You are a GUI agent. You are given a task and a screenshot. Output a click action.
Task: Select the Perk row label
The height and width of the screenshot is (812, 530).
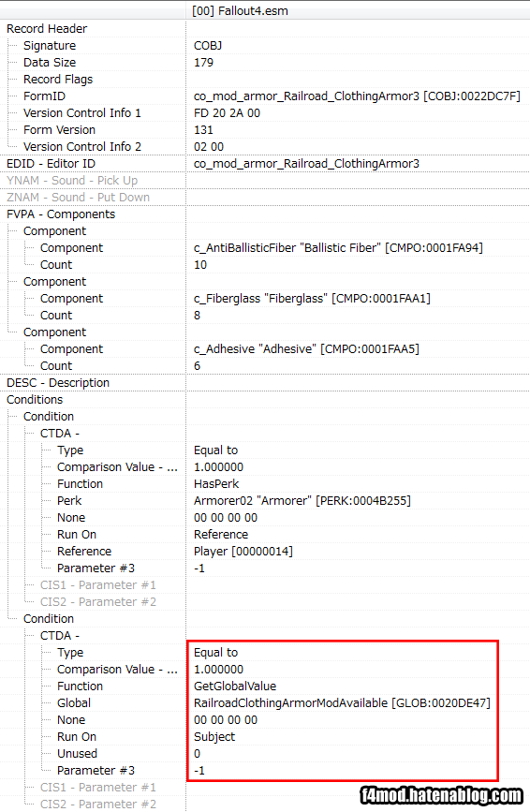pyautogui.click(x=69, y=501)
